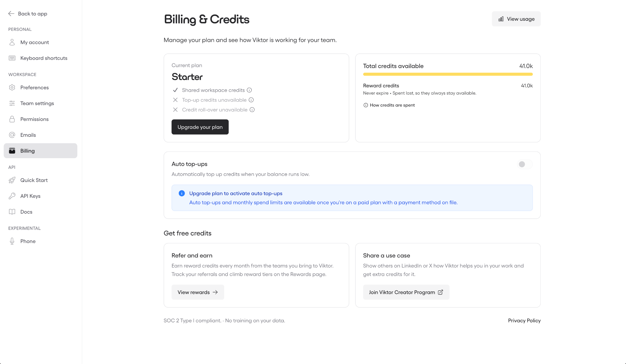Click the Auto top-ups heading
The image size is (626, 364).
pos(190,164)
